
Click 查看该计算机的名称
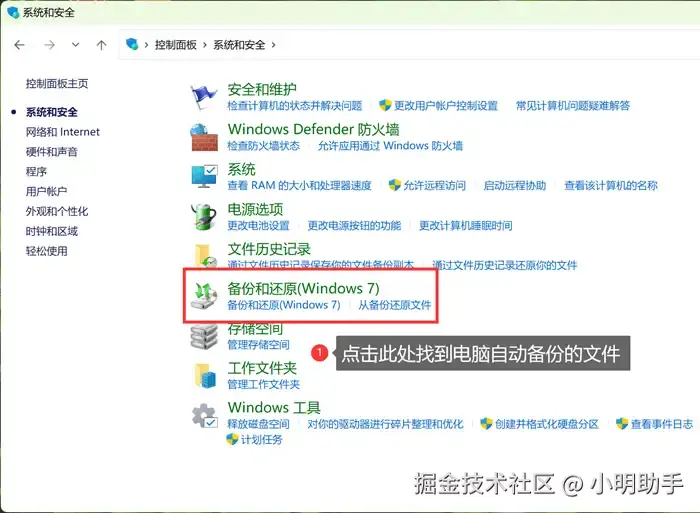point(611,185)
